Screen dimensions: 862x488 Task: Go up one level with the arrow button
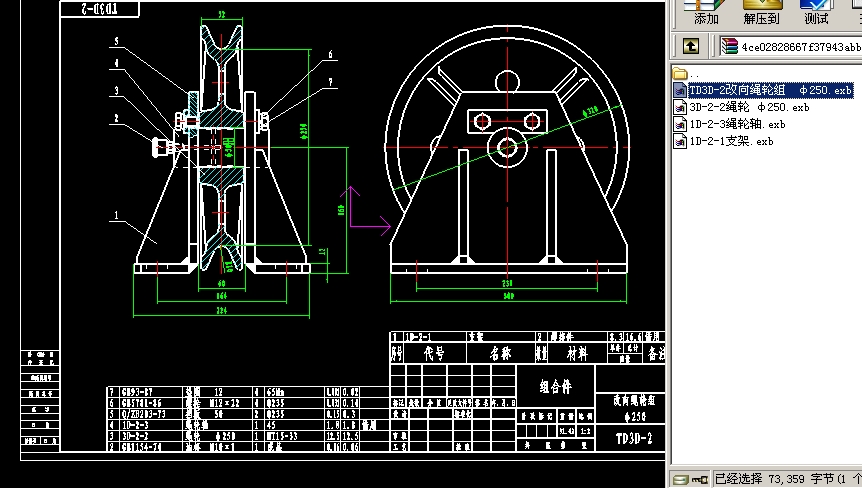[x=690, y=46]
